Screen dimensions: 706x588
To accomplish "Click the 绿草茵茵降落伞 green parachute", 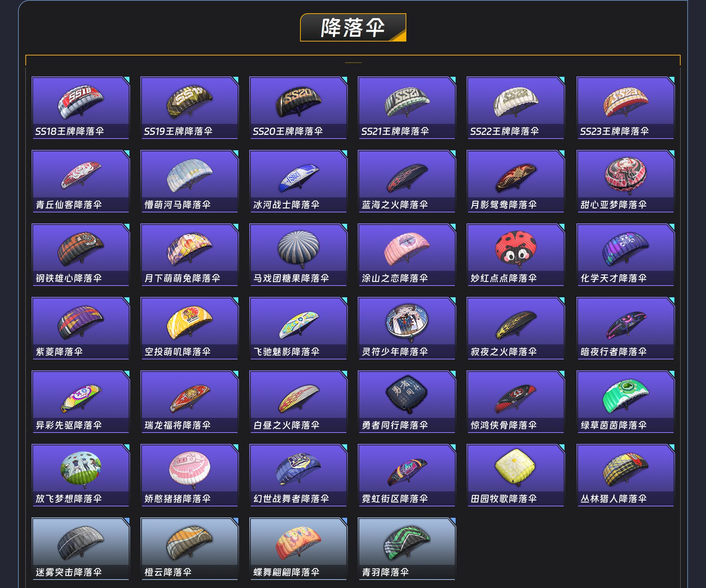I will point(625,396).
